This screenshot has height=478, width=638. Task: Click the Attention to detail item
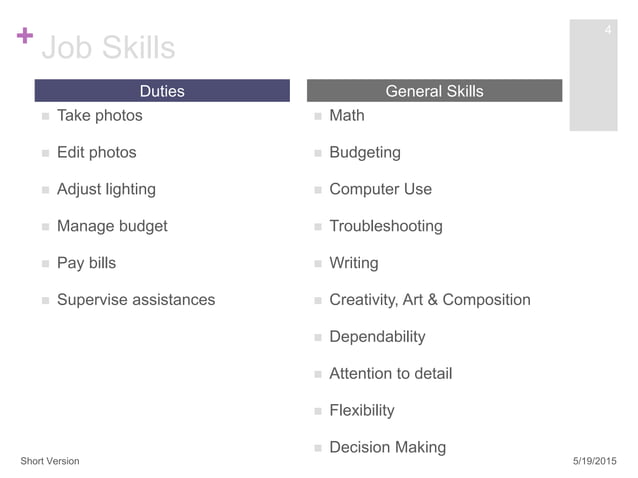[x=390, y=374]
